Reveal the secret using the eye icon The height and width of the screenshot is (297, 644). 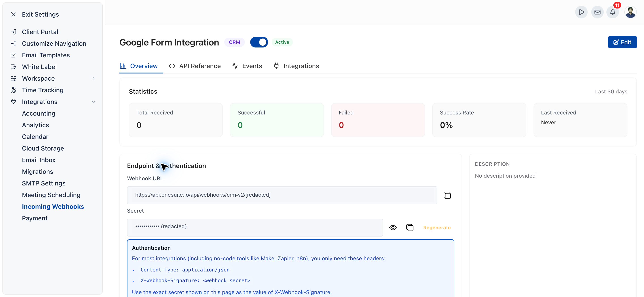(x=393, y=227)
